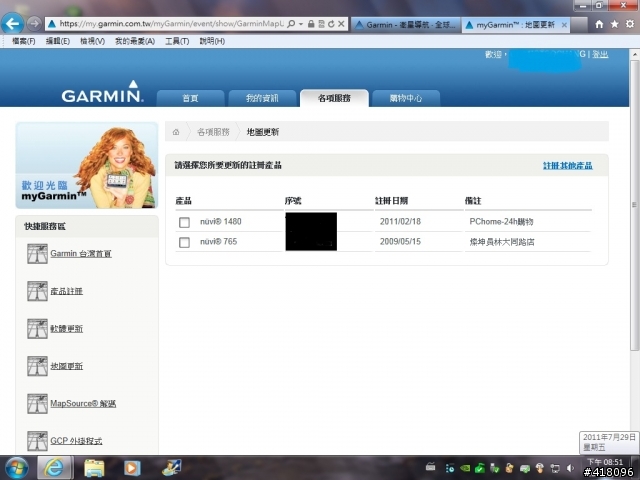Click the scrollbar up arrow
This screenshot has height=480, width=640.
click(x=634, y=54)
